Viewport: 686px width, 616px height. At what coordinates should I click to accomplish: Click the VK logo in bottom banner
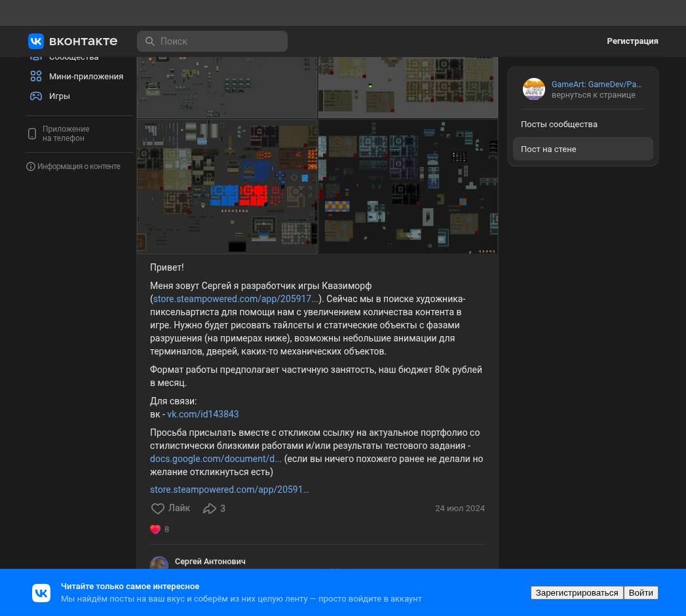[41, 593]
